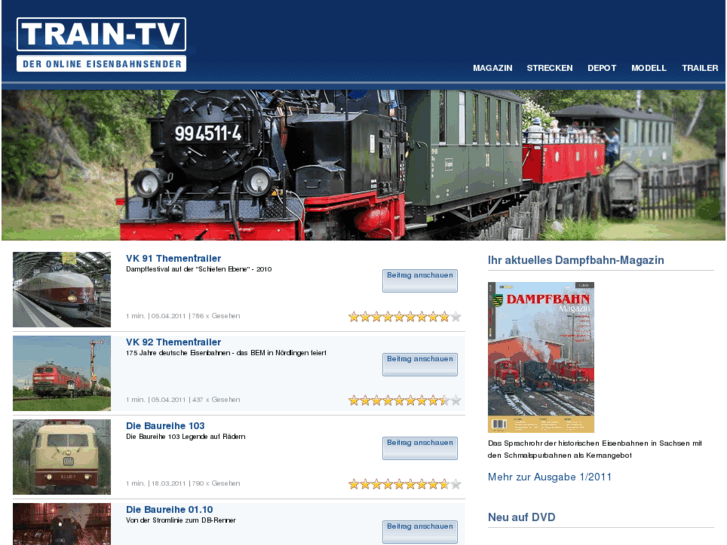Open the STRECKEN menu item
The width and height of the screenshot is (727, 545).
[549, 68]
